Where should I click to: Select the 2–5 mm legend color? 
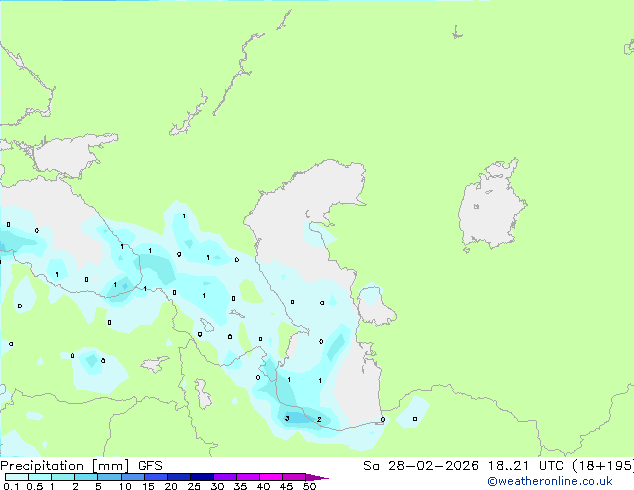[x=86, y=477]
